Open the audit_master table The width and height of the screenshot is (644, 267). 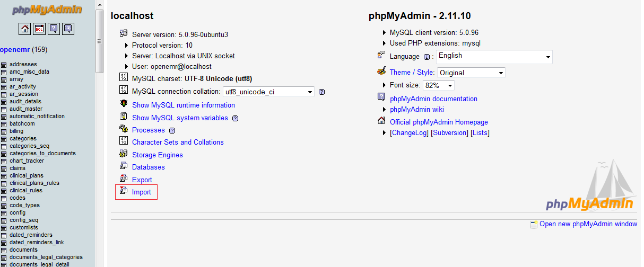(x=26, y=109)
